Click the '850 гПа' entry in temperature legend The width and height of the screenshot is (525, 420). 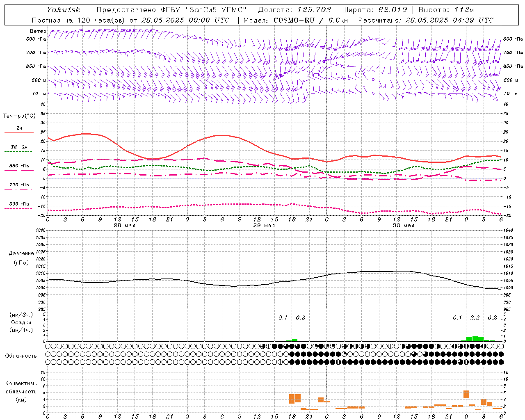pyautogui.click(x=19, y=166)
